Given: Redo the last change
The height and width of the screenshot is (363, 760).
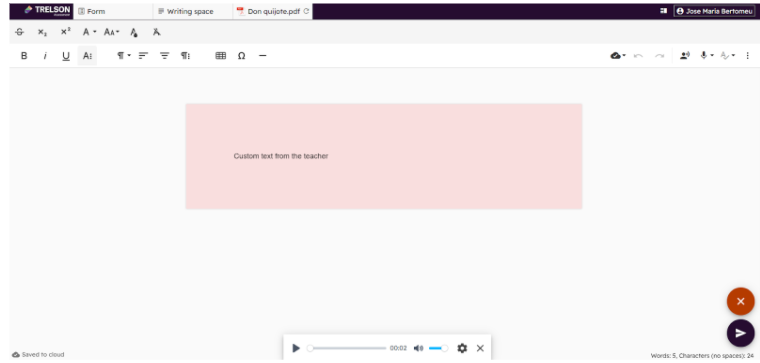Looking at the screenshot, I should coord(659,56).
